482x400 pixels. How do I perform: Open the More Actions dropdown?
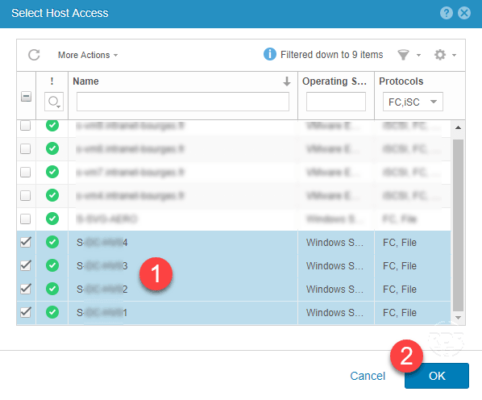(x=88, y=55)
